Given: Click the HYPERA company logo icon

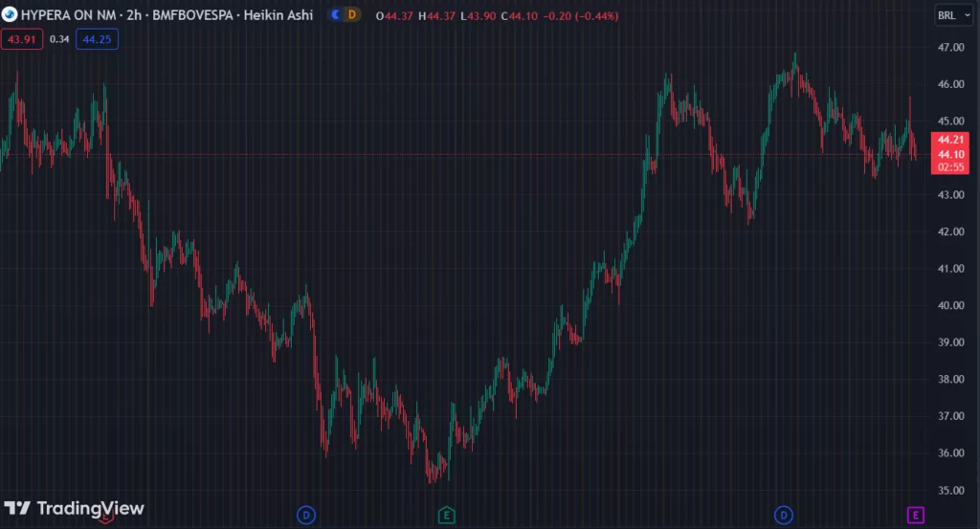Looking at the screenshot, I should tap(10, 14).
